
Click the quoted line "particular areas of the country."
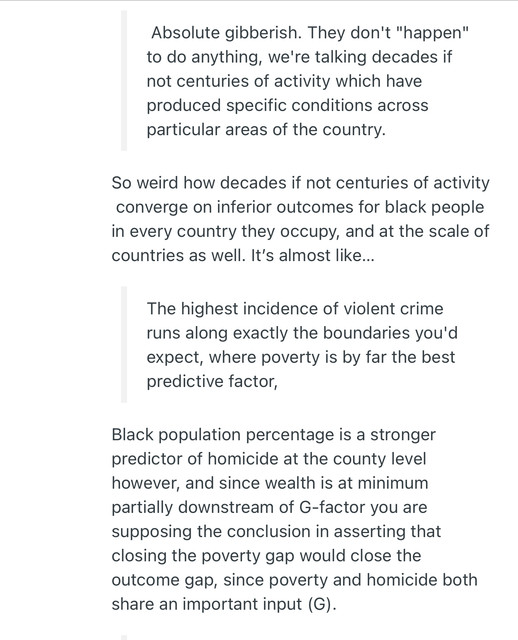(x=266, y=129)
